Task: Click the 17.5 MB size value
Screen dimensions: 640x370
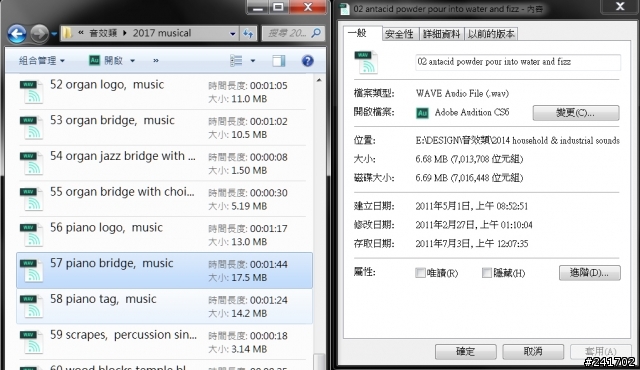Action: tap(249, 278)
